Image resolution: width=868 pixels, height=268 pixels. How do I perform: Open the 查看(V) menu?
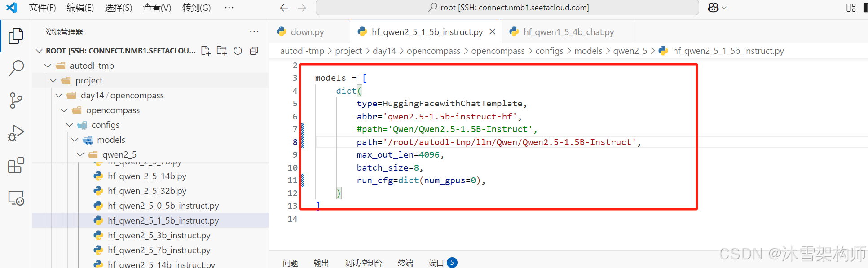[x=157, y=8]
